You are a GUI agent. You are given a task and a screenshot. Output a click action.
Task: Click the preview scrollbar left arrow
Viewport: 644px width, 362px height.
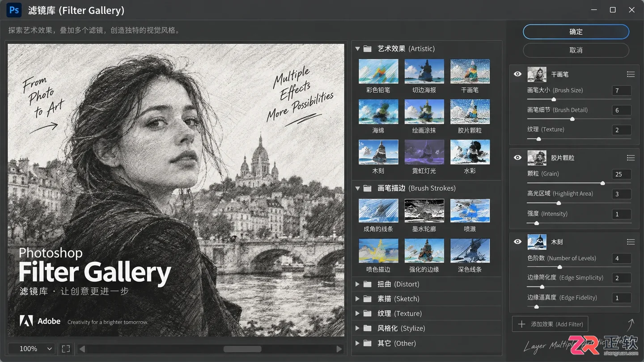[82, 349]
